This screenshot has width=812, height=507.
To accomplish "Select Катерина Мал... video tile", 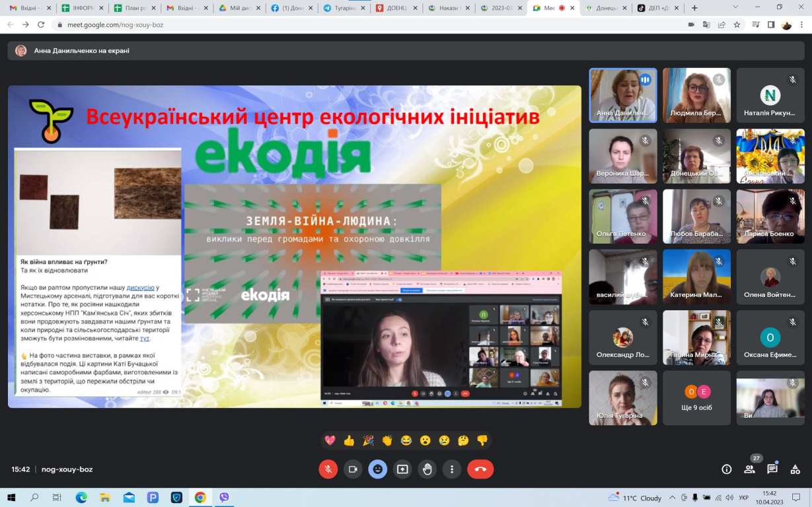I will (696, 277).
